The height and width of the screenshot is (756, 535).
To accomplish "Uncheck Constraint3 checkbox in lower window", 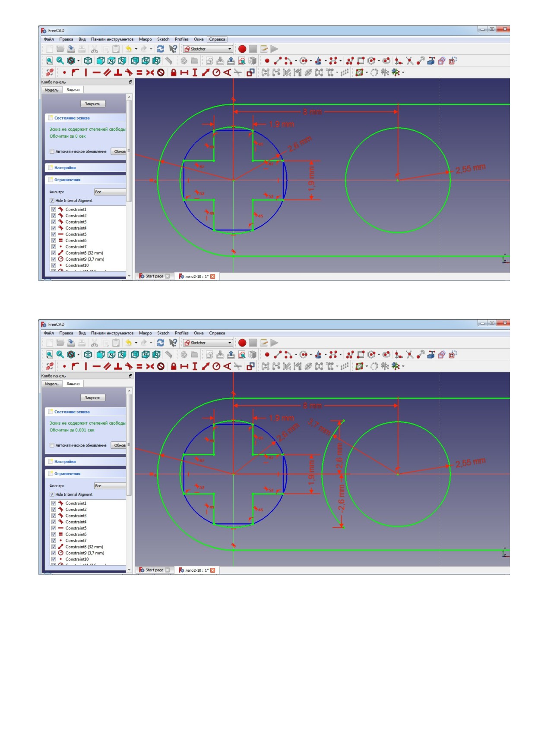I will point(54,516).
